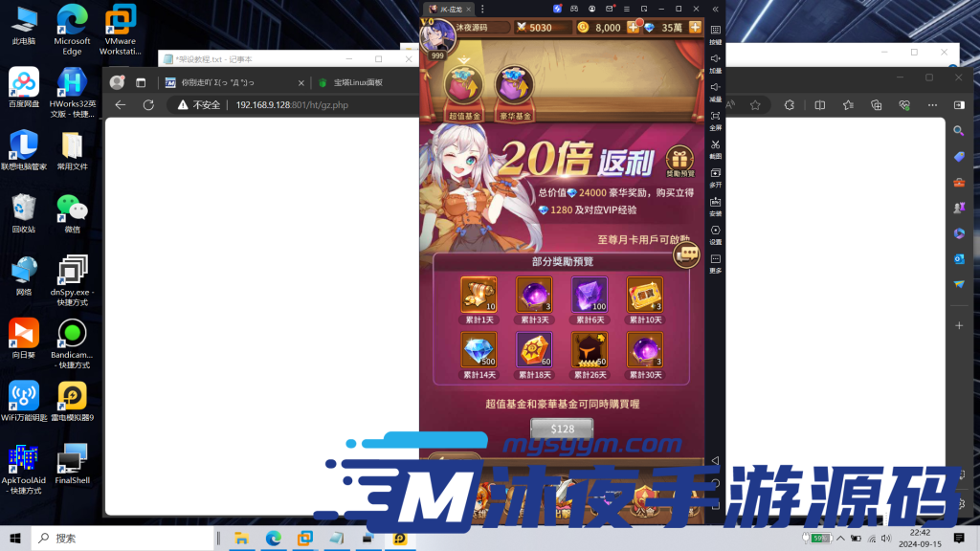Click the $128 purchase button

561,430
